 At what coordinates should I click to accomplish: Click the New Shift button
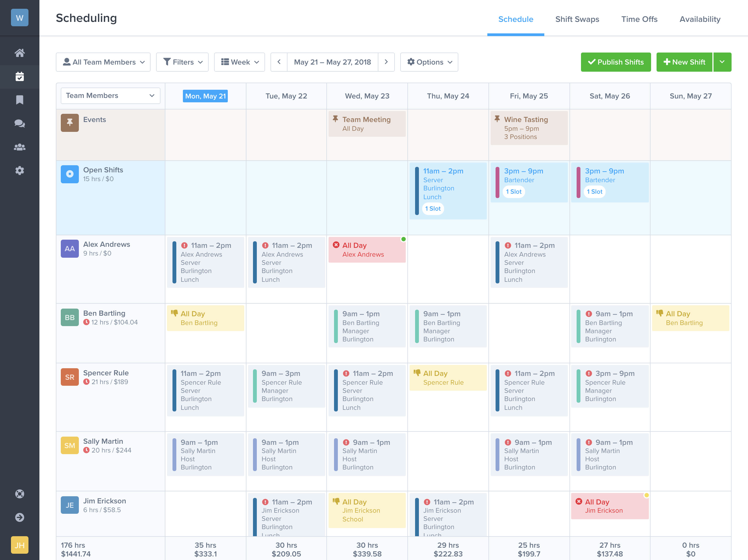click(x=684, y=62)
